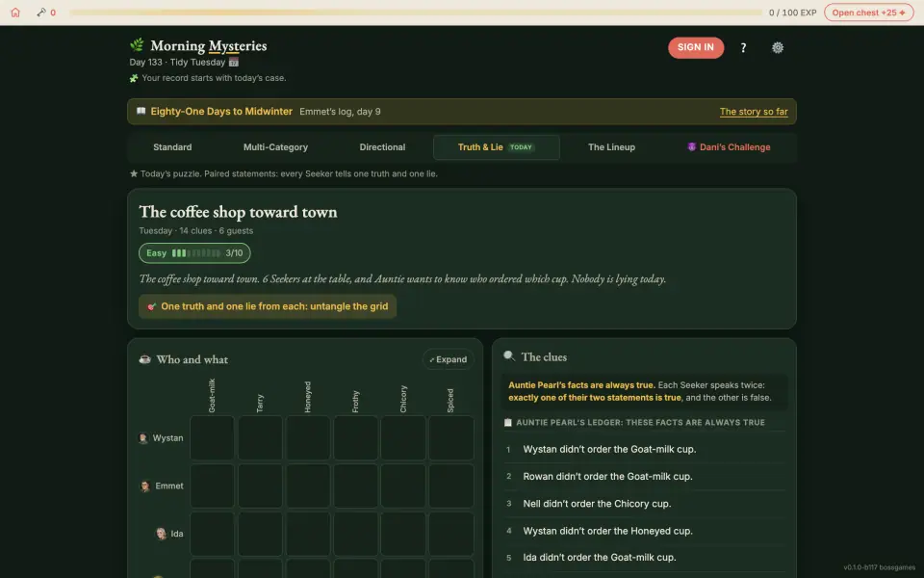
Task: Click the key counter icon
Action: 41,13
